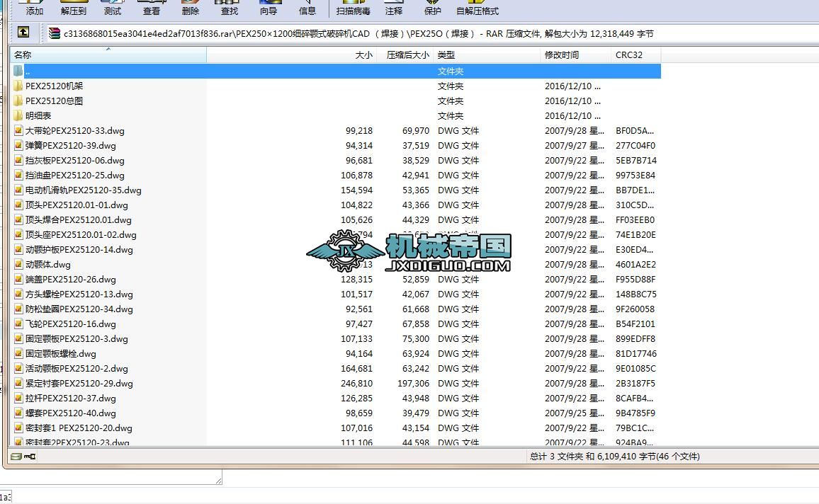The image size is (819, 504).
Task: Open a file with the 查看 (View) icon
Action: point(151,8)
